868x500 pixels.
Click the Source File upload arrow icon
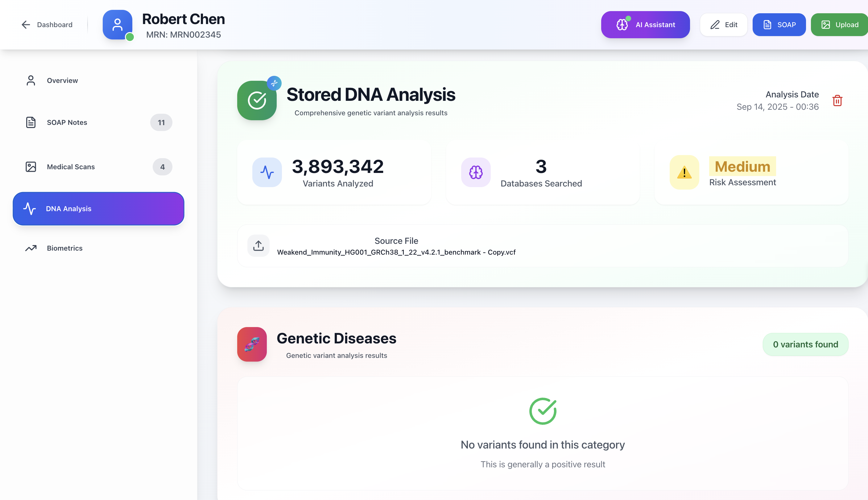[258, 246]
